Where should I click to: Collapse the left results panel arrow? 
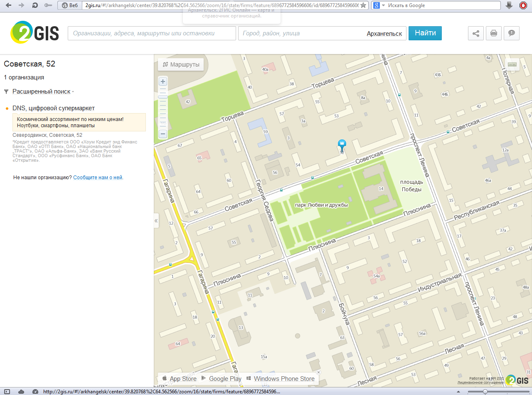(156, 220)
